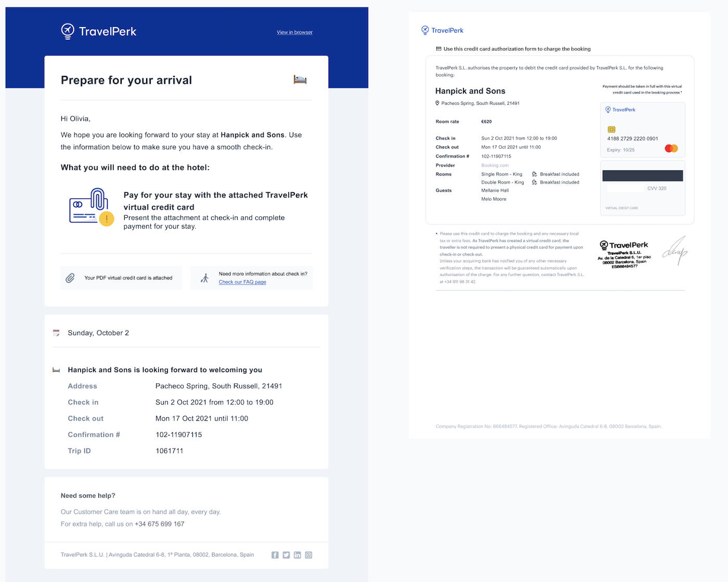Click the TravelPerk logo on the virtual card
Screen dimensions: 728x582
(x=620, y=110)
